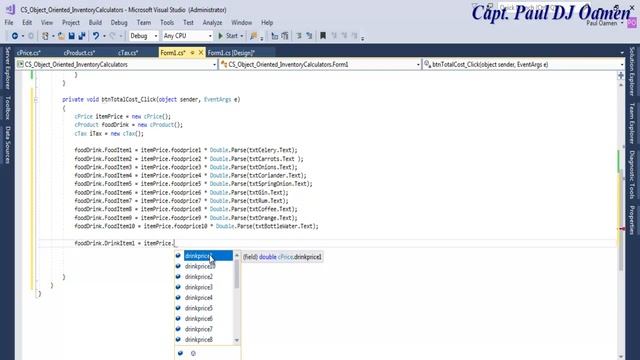
Task: Open the Test menu
Action: [188, 23]
